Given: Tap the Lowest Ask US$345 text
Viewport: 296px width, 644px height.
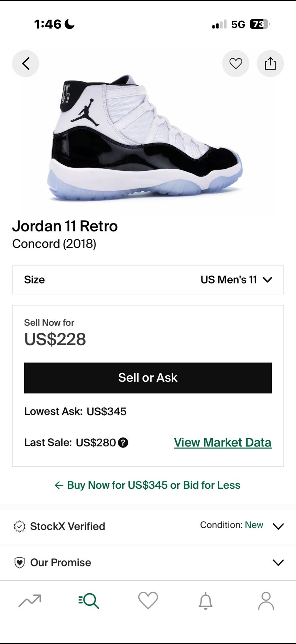Looking at the screenshot, I should pyautogui.click(x=75, y=412).
